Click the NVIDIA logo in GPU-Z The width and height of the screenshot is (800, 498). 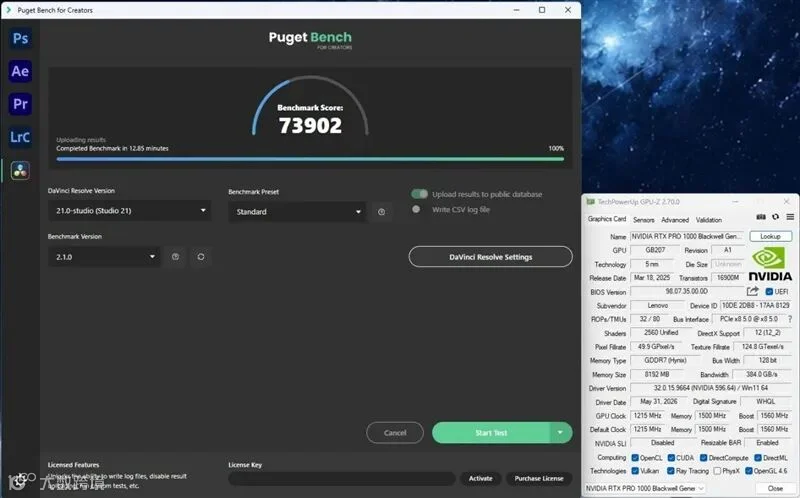tap(770, 264)
